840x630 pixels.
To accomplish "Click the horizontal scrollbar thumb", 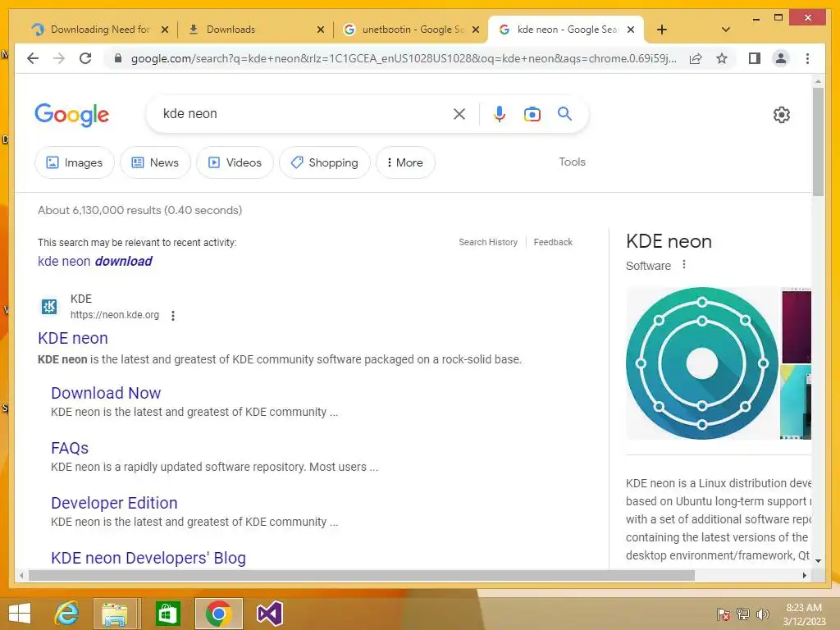I will tap(362, 575).
